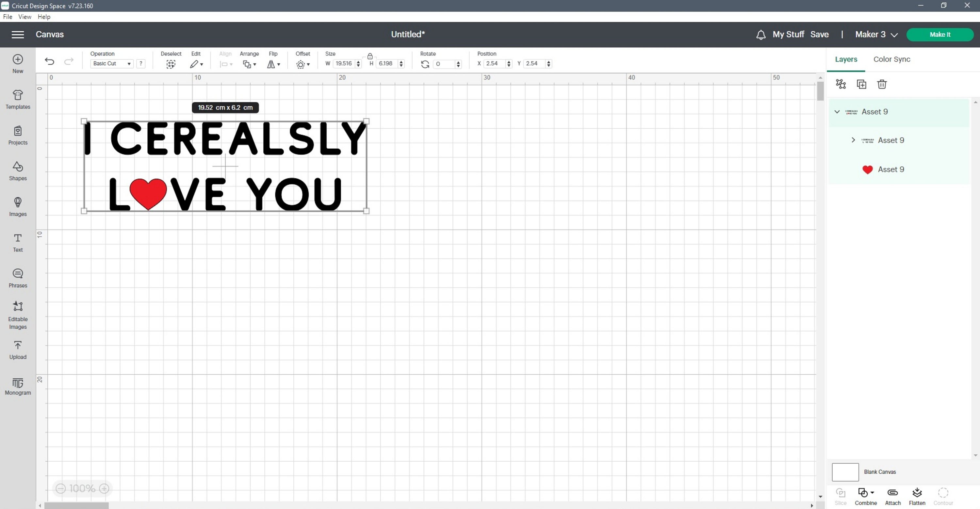Select the Shapes tool in the sidebar
Screen dimensions: 980x509
coord(18,171)
